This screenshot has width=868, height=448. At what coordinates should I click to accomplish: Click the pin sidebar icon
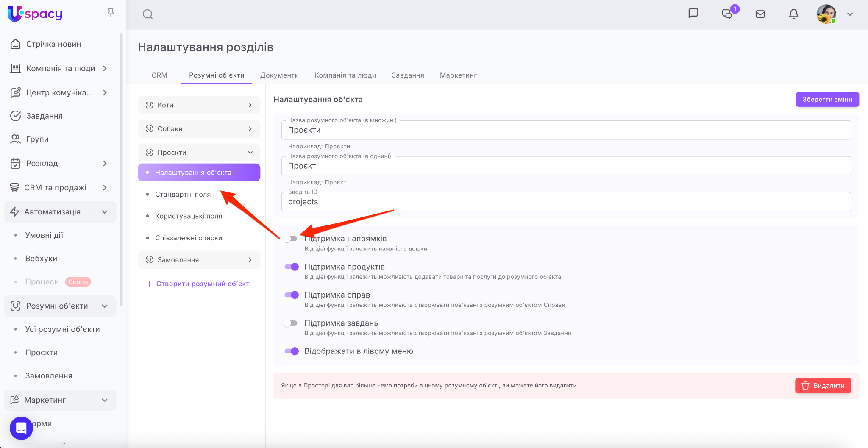tap(111, 13)
